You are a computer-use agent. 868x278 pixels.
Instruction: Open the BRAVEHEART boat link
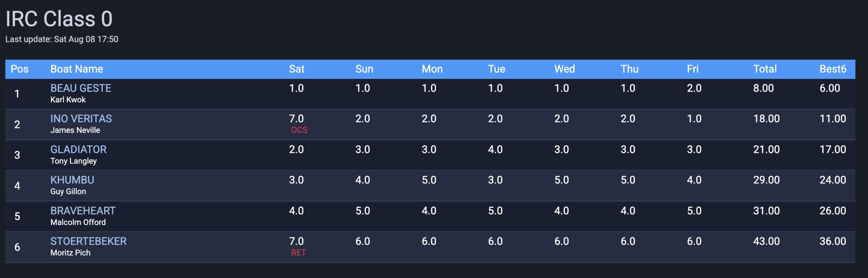[83, 211]
